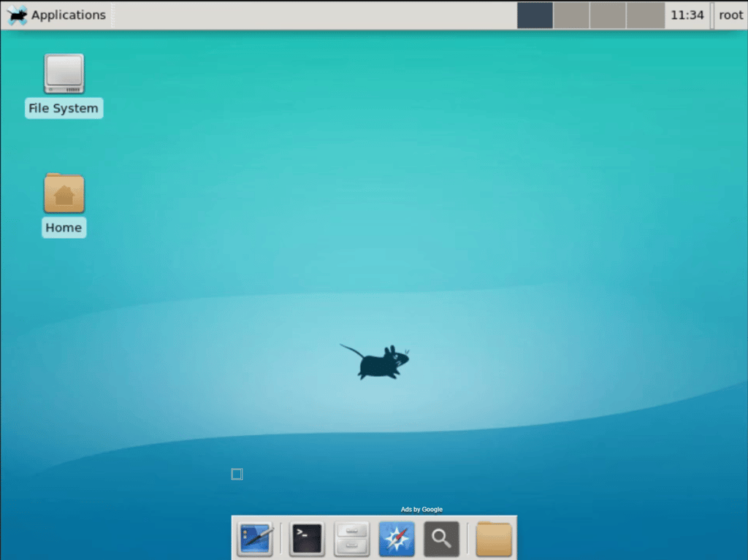Open the root user menu
The width and height of the screenshot is (748, 560).
pos(730,15)
